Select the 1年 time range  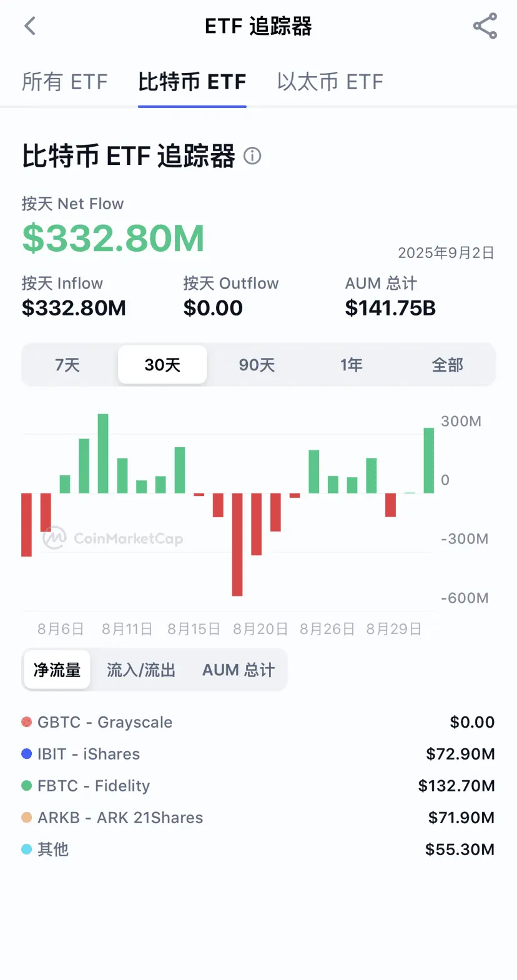tap(352, 365)
